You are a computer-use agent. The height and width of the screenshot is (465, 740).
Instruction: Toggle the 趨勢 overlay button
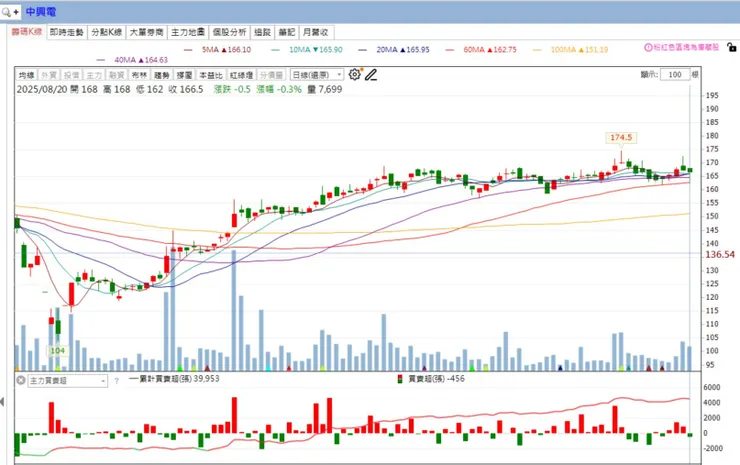tap(162, 75)
